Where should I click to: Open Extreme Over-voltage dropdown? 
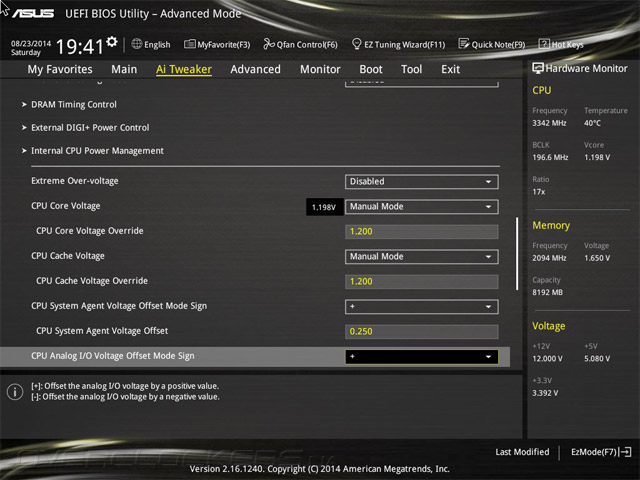pyautogui.click(x=422, y=182)
